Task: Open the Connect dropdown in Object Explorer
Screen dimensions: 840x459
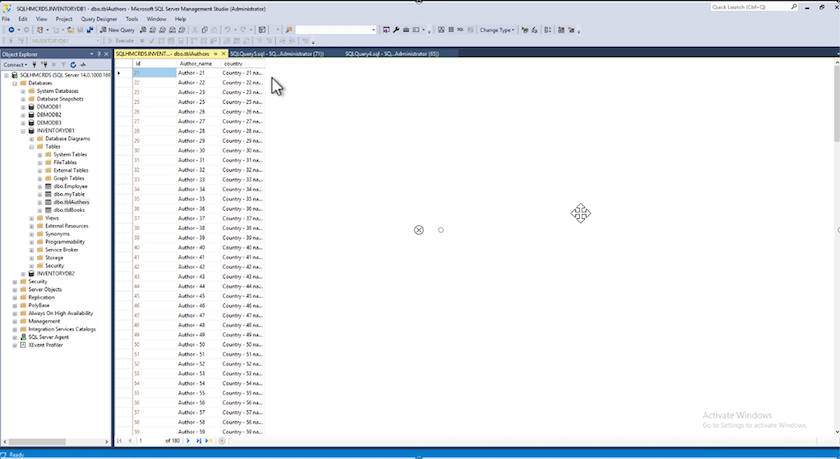Action: (x=15, y=65)
